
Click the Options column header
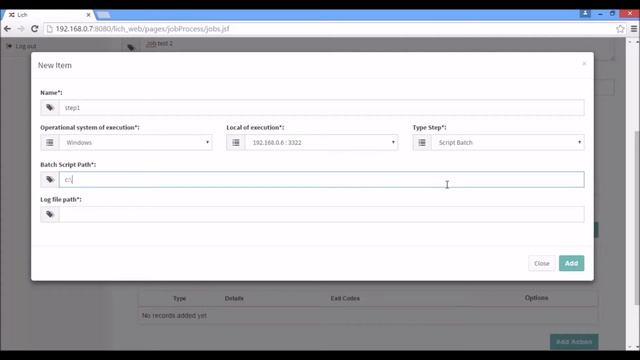point(536,298)
